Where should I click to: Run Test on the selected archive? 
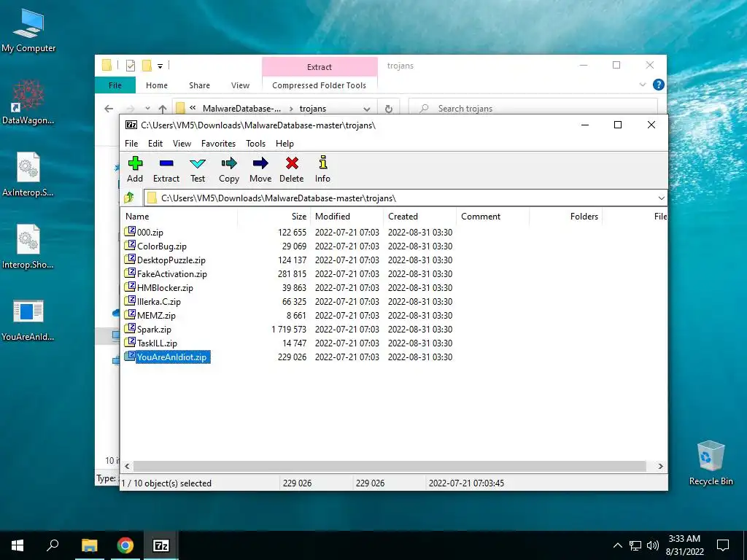point(198,169)
